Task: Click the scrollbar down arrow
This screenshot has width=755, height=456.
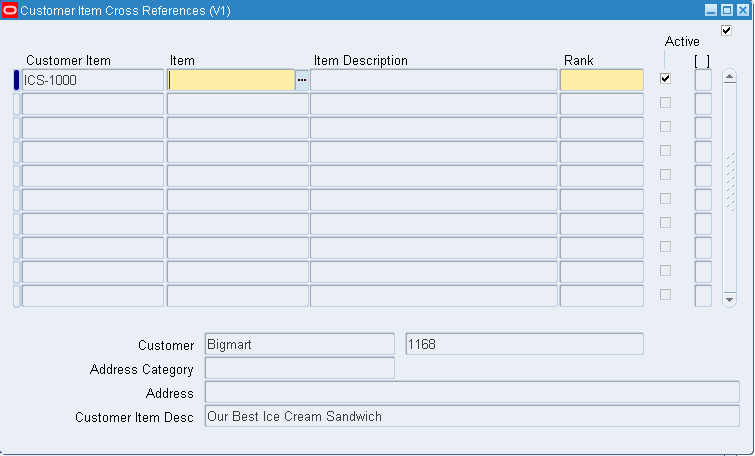Action: coord(729,299)
